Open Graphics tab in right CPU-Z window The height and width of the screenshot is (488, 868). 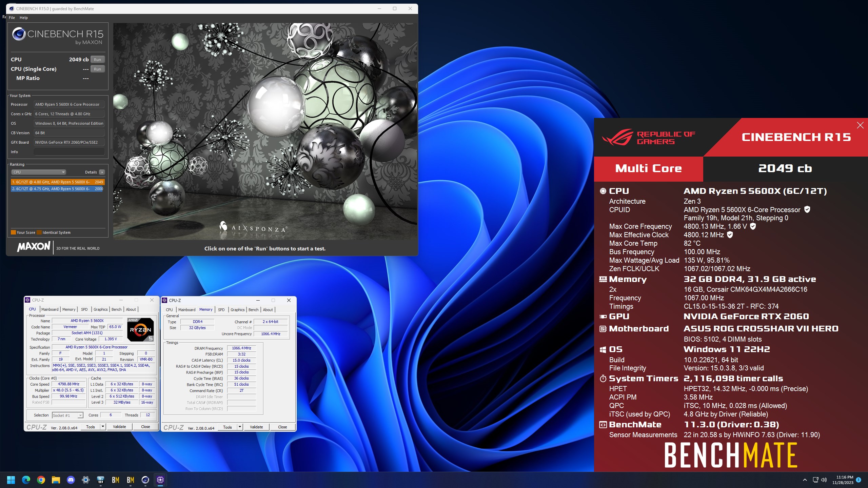[238, 310]
